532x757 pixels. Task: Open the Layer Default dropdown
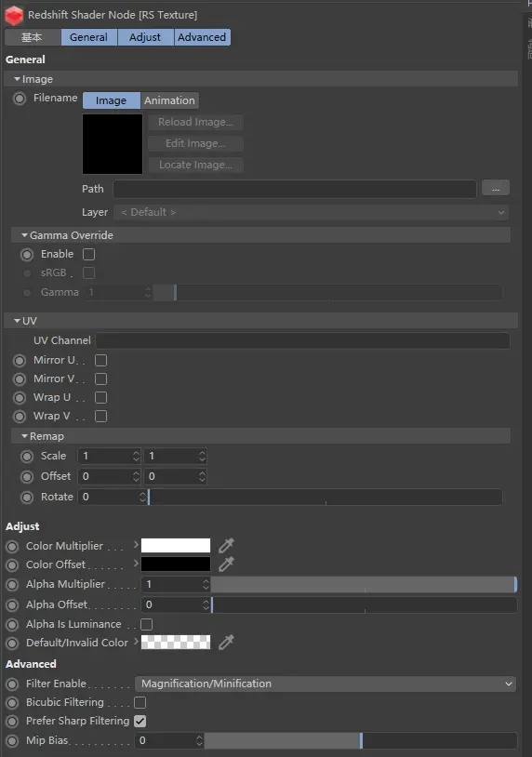(311, 212)
